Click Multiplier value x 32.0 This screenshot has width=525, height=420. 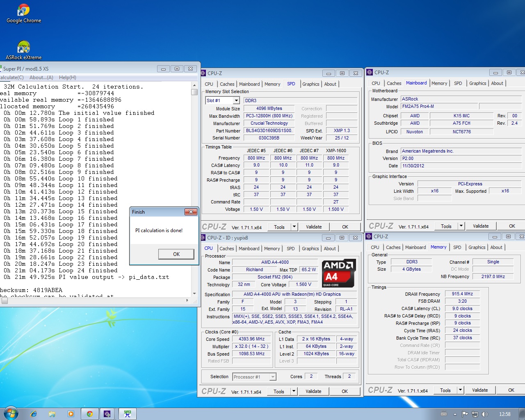(x=252, y=346)
